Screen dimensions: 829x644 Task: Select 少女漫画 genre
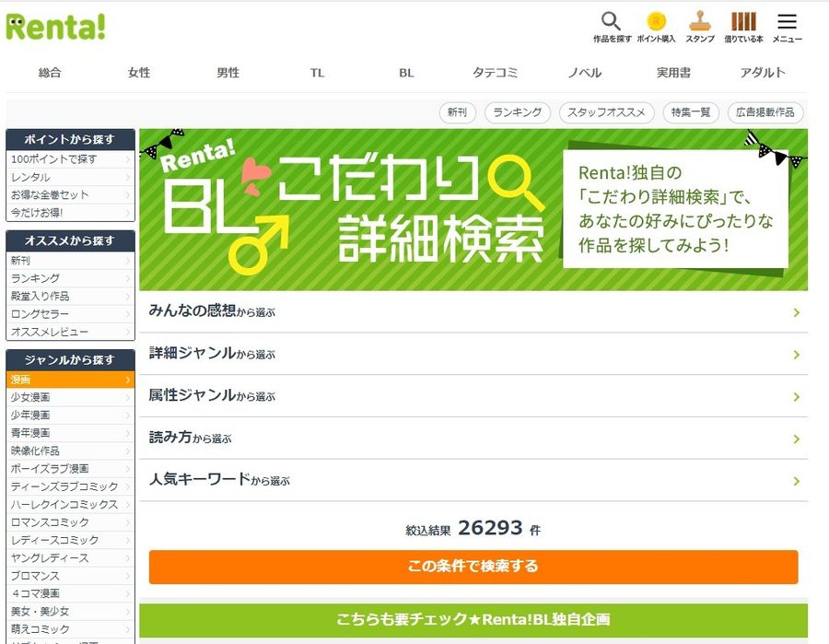click(x=70, y=397)
